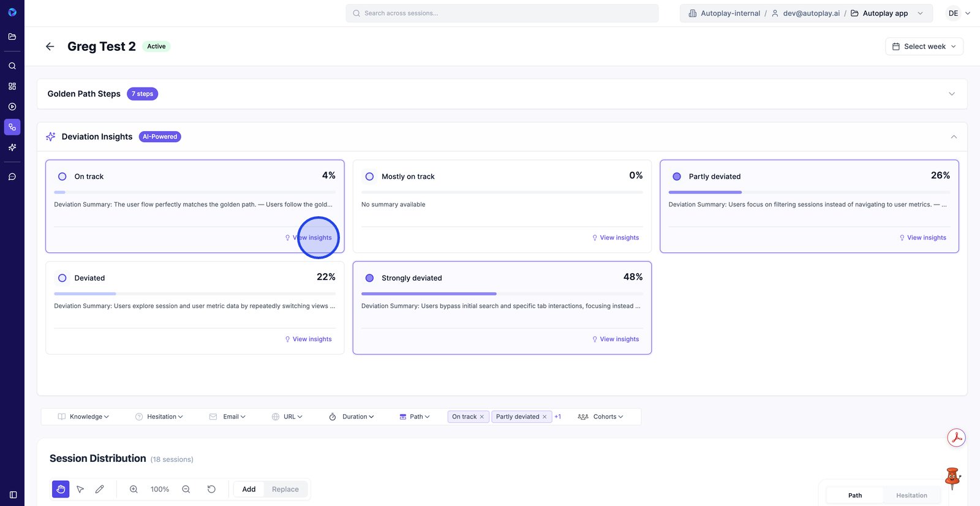Open the Select week dropdown

924,47
